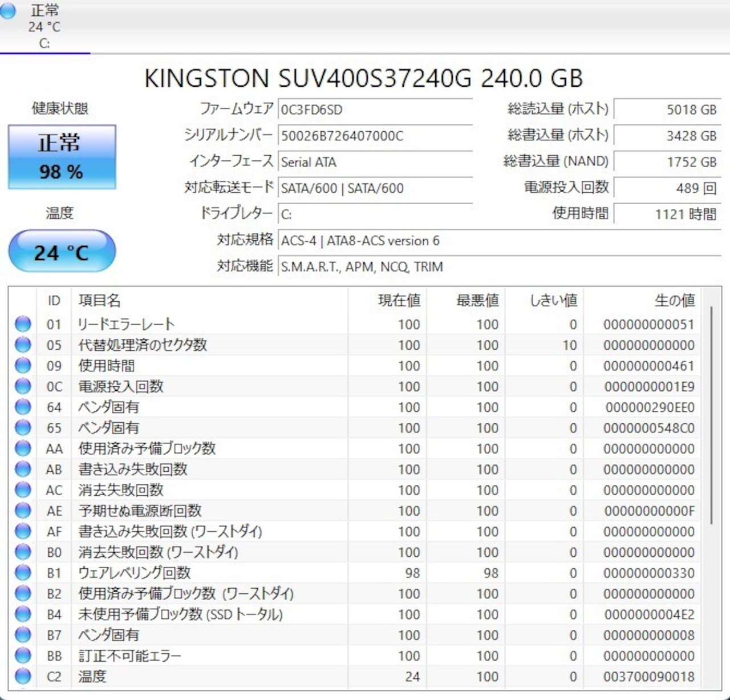Click the features field S.M.A.R.T., APM, NCQ, TRIM
Image resolution: width=730 pixels, height=700 pixels.
pyautogui.click(x=500, y=267)
